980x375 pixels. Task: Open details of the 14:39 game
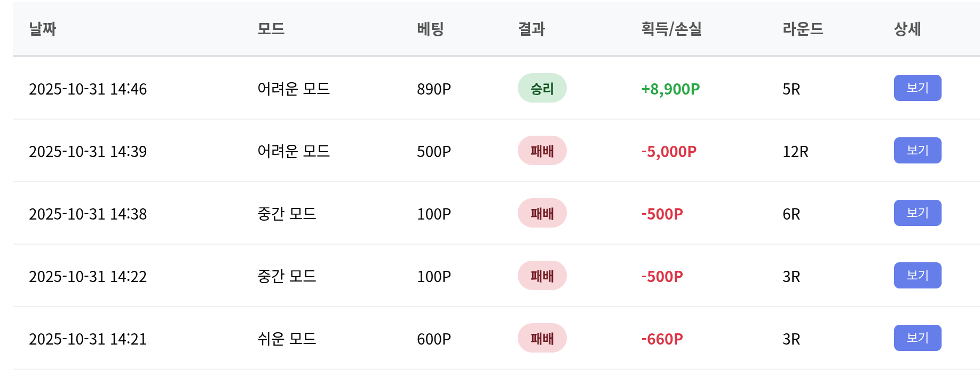[x=917, y=151]
